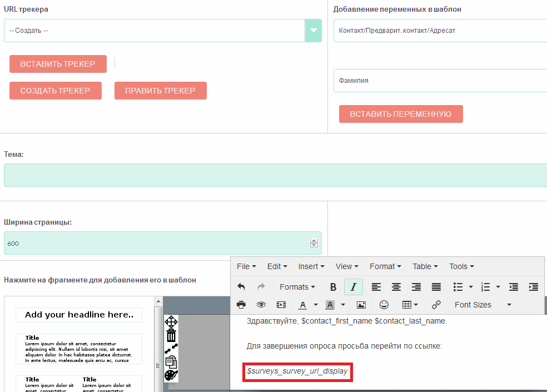Open block style with the palette icon
The height and width of the screenshot is (392, 547).
[x=171, y=375]
